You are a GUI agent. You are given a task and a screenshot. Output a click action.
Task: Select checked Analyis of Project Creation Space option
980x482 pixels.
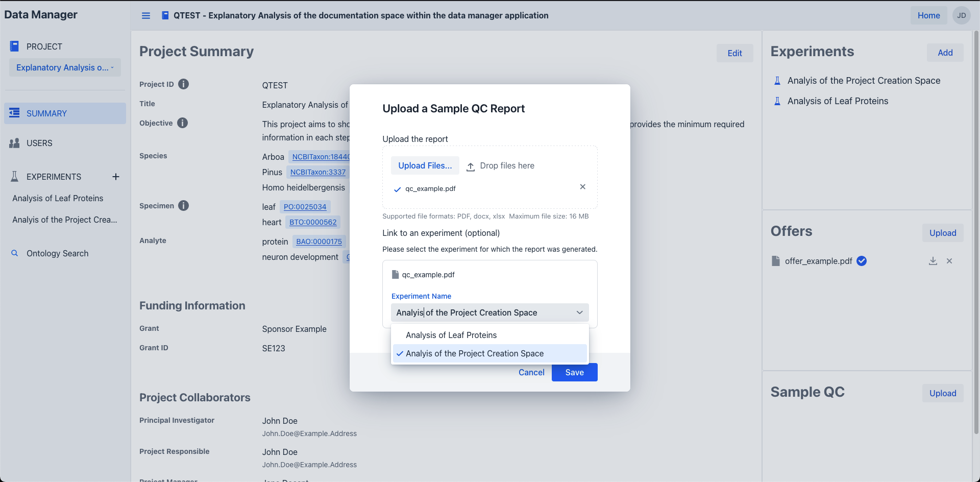pos(474,353)
